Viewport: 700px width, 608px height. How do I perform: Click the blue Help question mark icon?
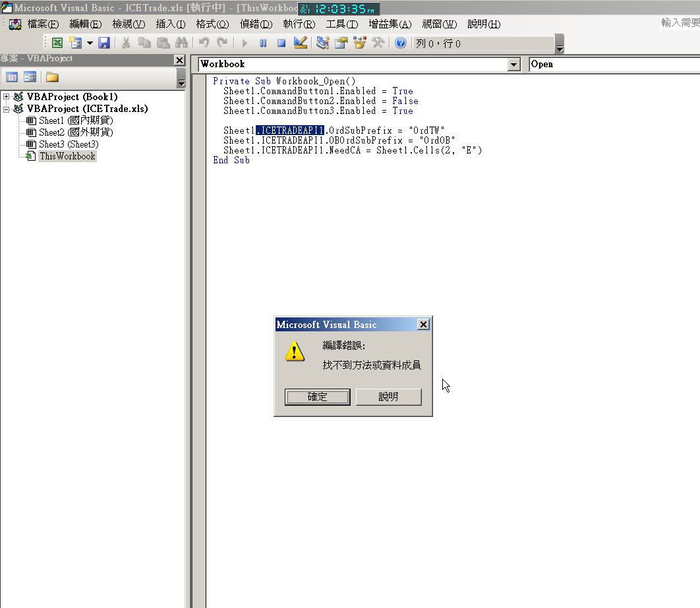click(401, 43)
